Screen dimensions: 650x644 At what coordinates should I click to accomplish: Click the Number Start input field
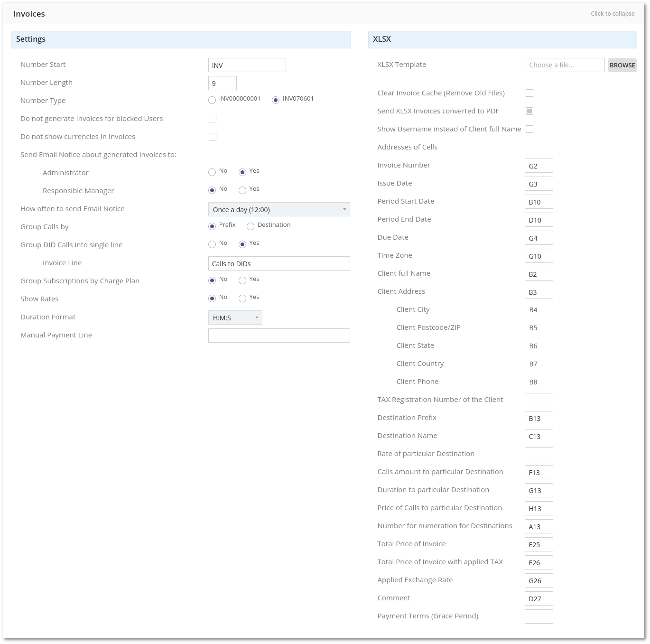coord(247,65)
